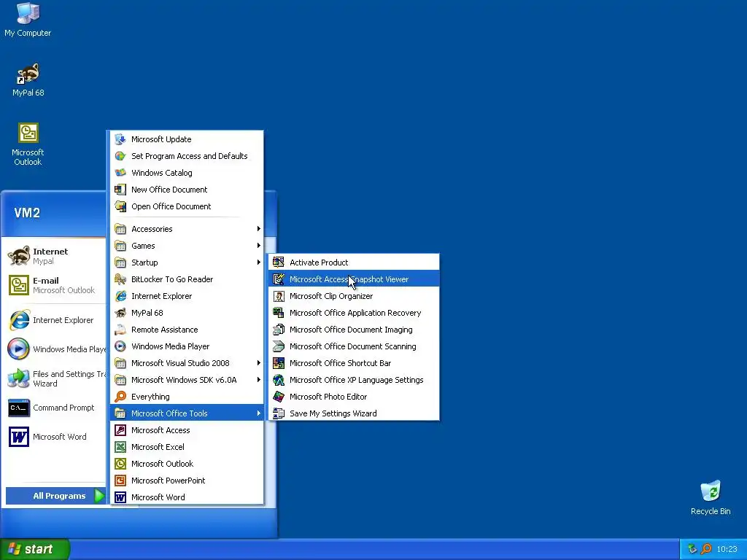Select the My Computer desktop icon

(x=28, y=20)
